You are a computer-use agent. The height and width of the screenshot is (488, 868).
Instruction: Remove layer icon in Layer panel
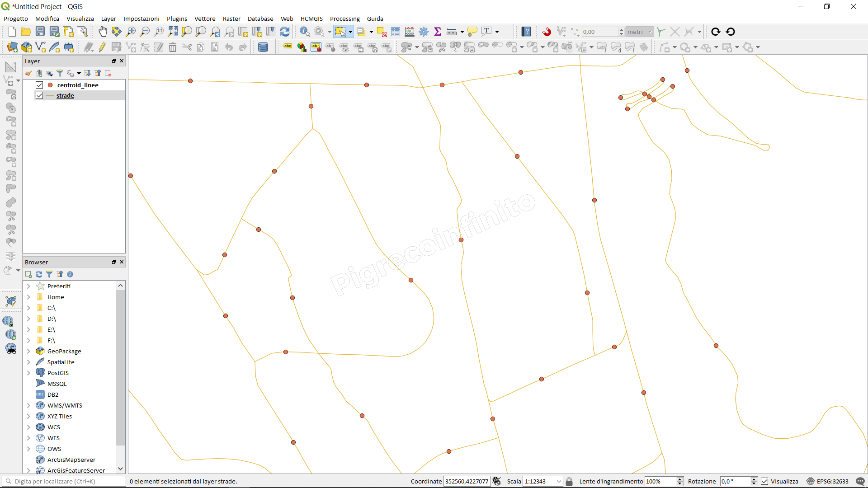(108, 73)
